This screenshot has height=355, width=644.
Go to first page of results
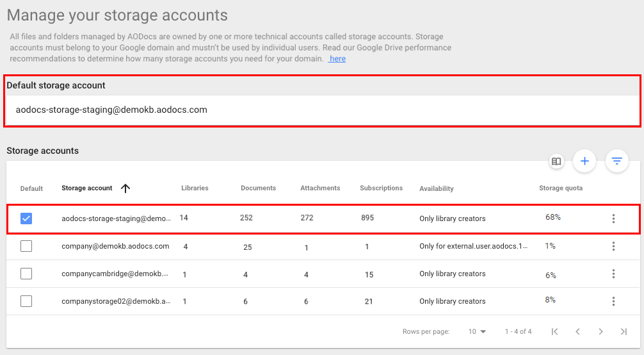(x=554, y=331)
